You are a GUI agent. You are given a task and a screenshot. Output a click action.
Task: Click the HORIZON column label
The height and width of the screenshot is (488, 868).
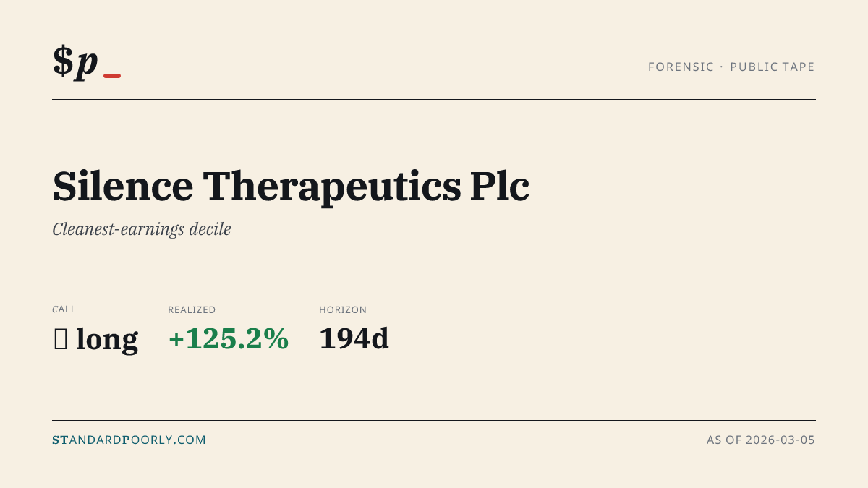343,309
